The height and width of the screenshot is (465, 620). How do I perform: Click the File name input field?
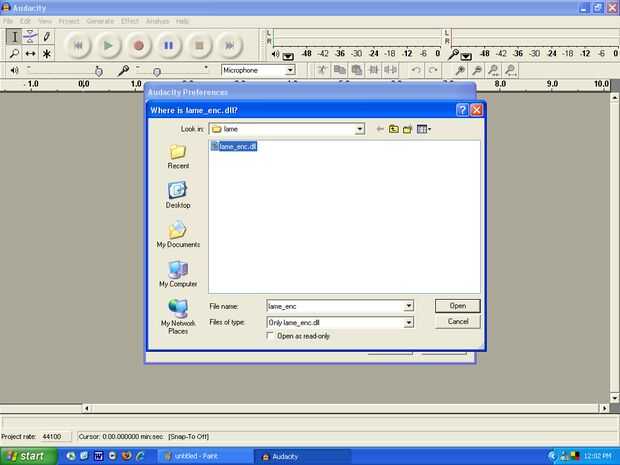[x=335, y=306]
